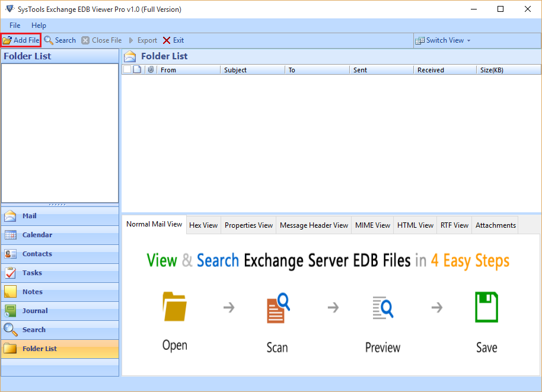Sort by the Size(KB) column header

click(508, 70)
